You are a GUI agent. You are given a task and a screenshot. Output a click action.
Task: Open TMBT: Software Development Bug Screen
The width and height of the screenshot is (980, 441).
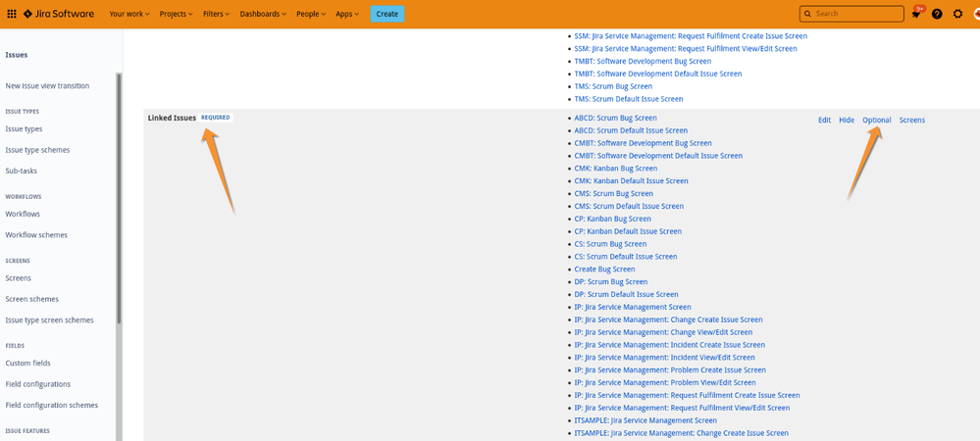click(x=643, y=61)
